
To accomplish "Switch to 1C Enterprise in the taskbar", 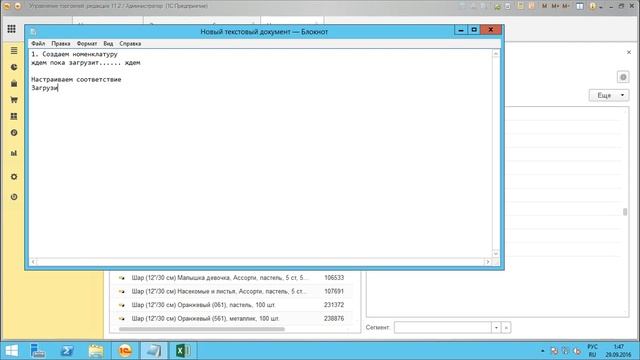I will (125, 351).
